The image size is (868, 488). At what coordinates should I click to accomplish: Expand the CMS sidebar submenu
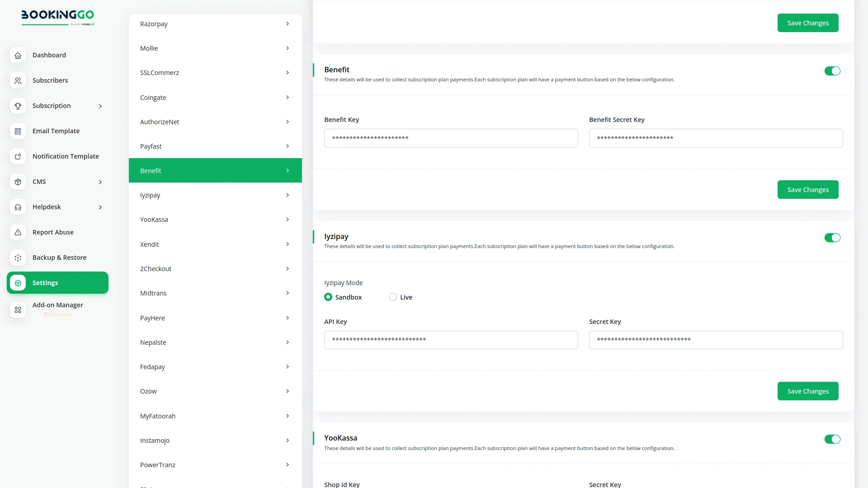coord(100,182)
